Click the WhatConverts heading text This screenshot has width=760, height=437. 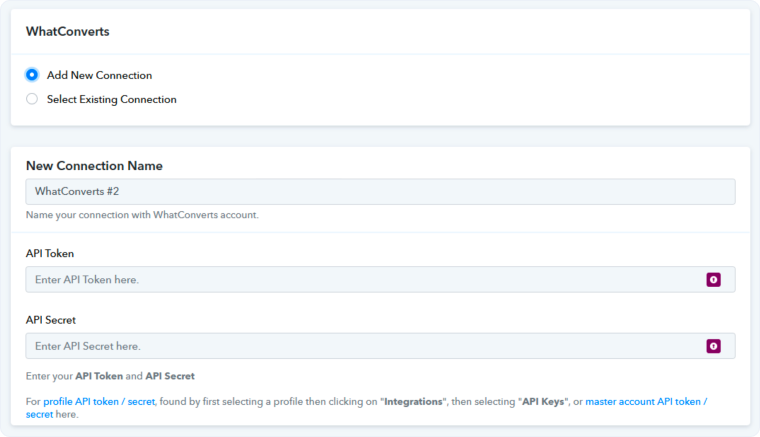(68, 31)
